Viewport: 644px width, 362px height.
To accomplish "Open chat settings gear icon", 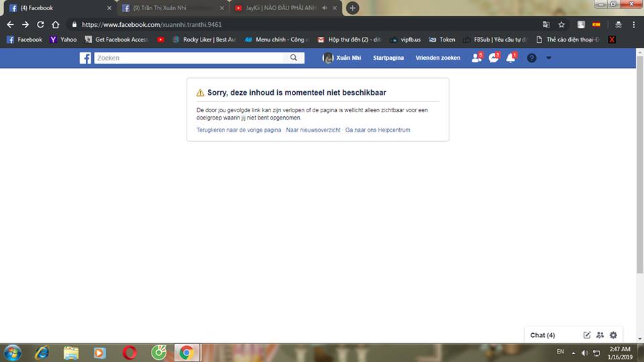I will click(x=613, y=335).
